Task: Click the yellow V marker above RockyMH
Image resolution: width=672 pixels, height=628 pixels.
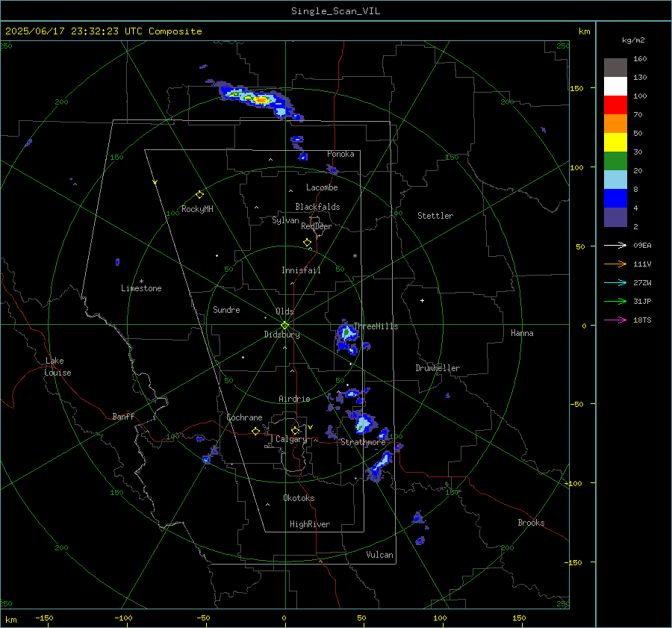Action: [x=155, y=182]
